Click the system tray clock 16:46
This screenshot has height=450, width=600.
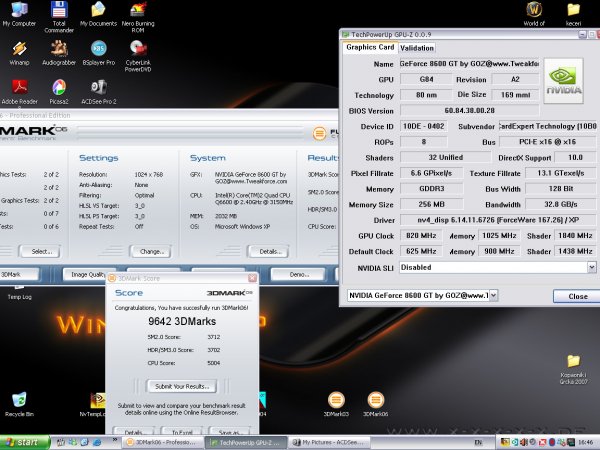[x=585, y=442]
